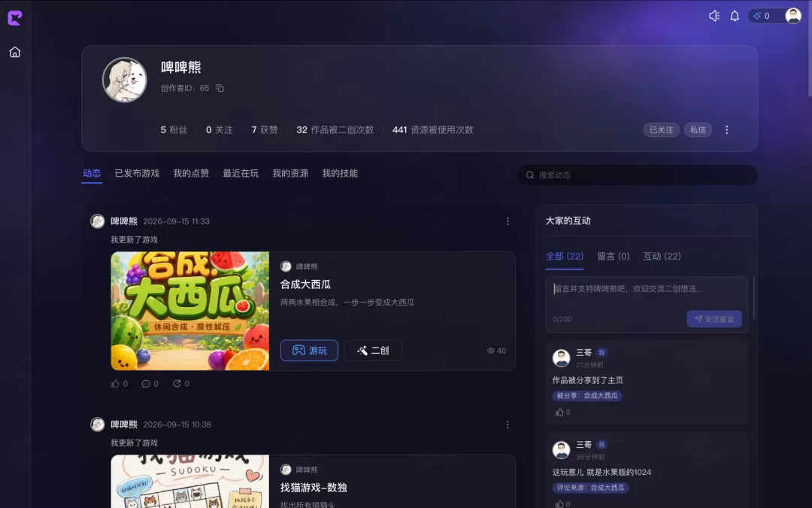
Task: Open 三哥 avatar on 21分钟前 entry
Action: (562, 357)
